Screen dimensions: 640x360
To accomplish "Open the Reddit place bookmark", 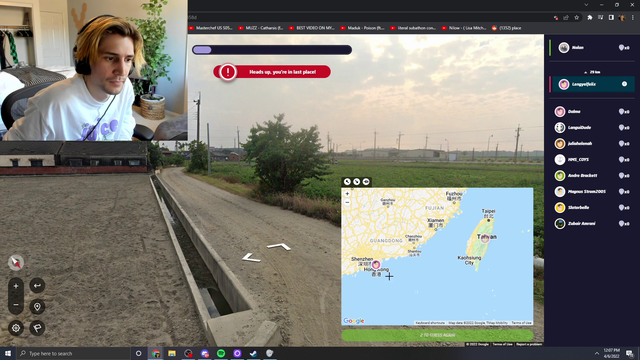I will (507, 28).
